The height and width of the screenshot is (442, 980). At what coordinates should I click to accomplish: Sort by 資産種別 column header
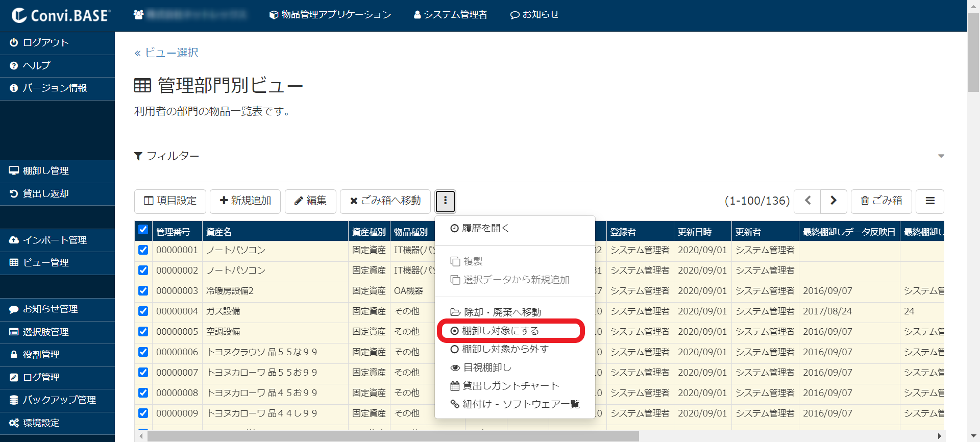point(369,232)
